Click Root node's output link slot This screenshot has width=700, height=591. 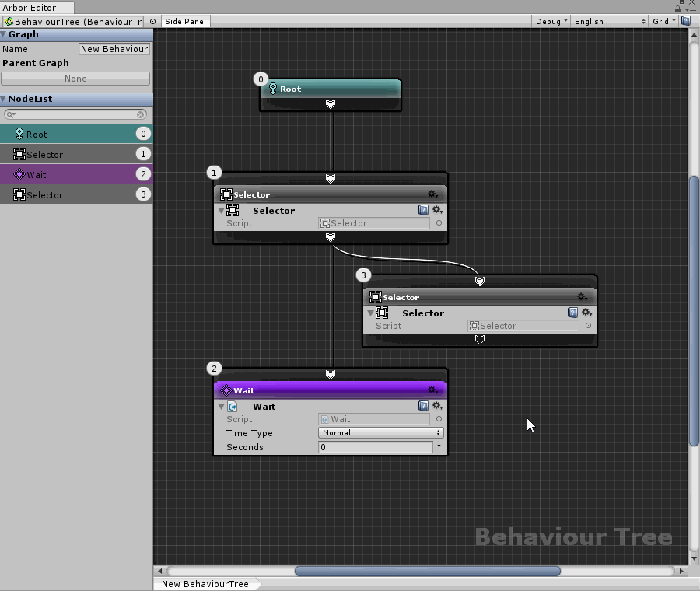(x=331, y=103)
